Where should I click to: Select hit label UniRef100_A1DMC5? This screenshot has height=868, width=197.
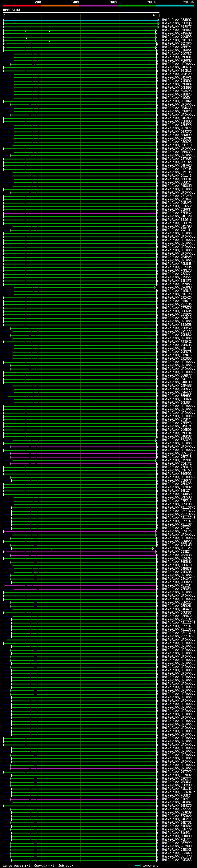point(176,94)
